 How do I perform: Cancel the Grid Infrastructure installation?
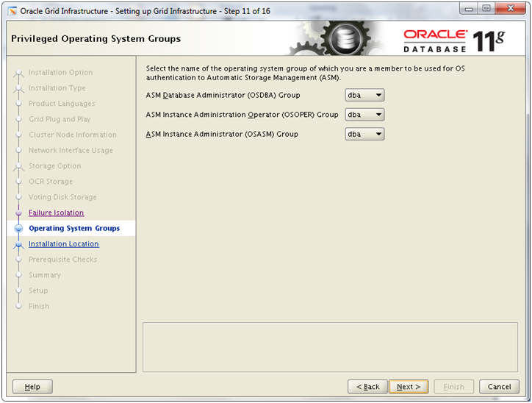tap(499, 387)
